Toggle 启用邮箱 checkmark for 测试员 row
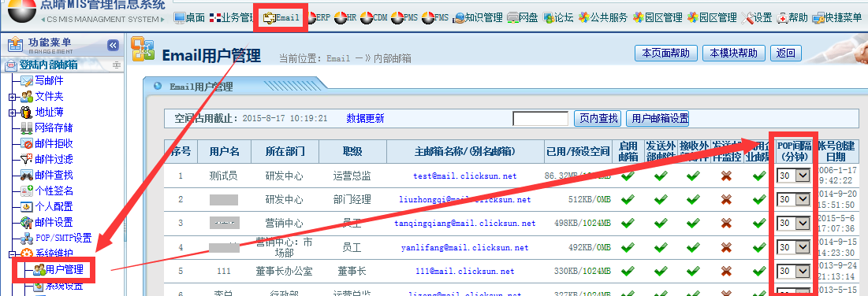 [628, 176]
